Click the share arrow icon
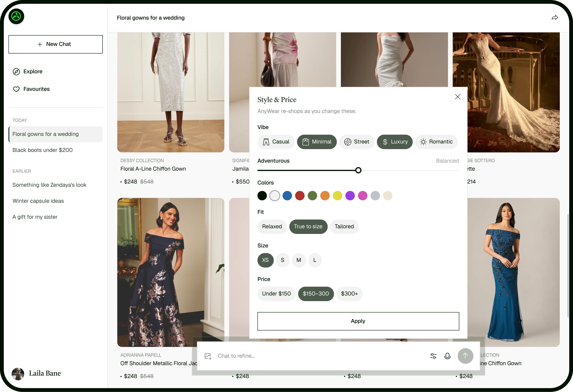The width and height of the screenshot is (573, 392). click(x=555, y=17)
